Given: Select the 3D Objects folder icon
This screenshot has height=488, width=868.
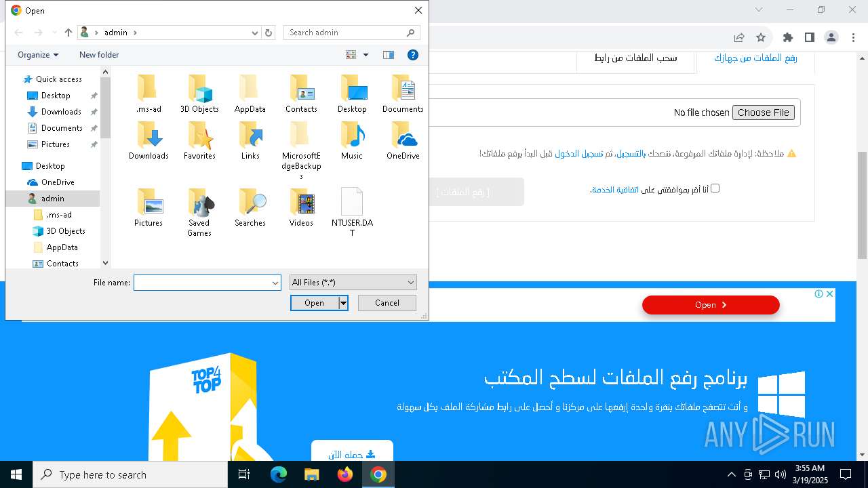Looking at the screenshot, I should tap(199, 88).
